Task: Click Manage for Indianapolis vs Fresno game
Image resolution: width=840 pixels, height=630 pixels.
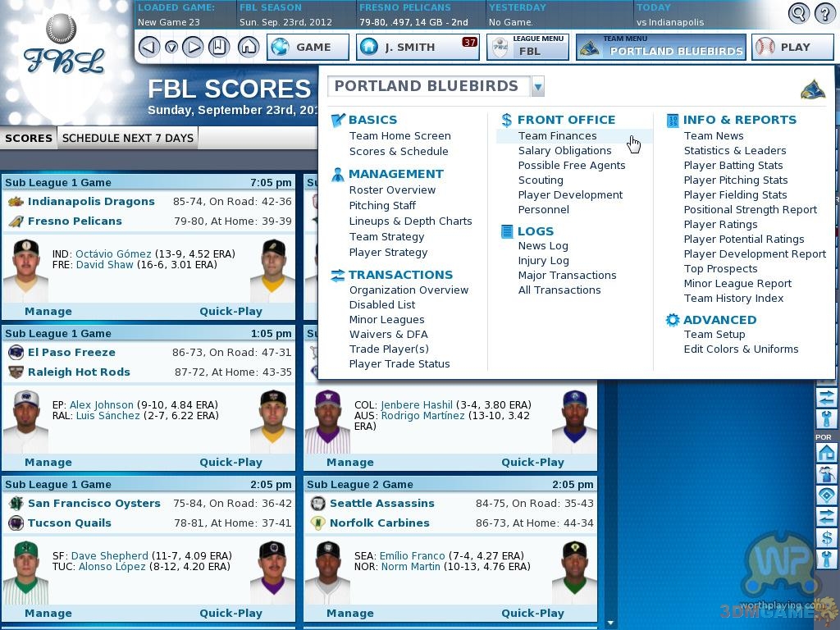Action: point(48,312)
